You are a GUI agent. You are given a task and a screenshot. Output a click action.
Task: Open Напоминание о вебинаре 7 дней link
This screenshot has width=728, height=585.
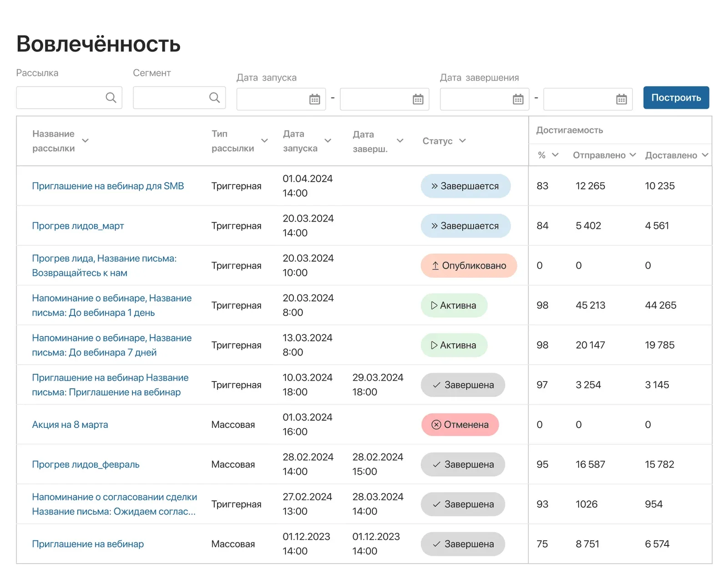(112, 345)
